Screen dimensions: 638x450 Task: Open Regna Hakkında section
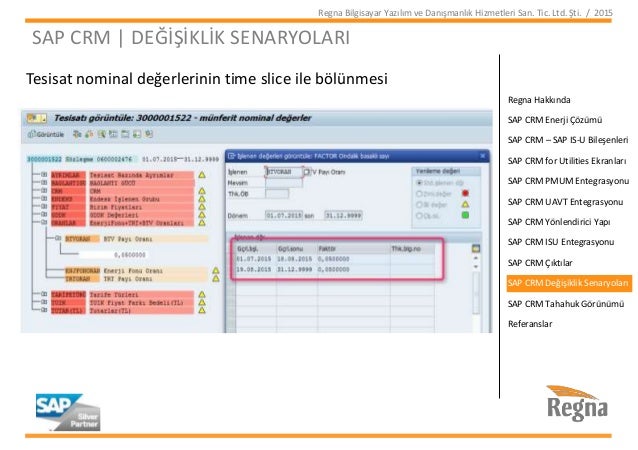[539, 100]
